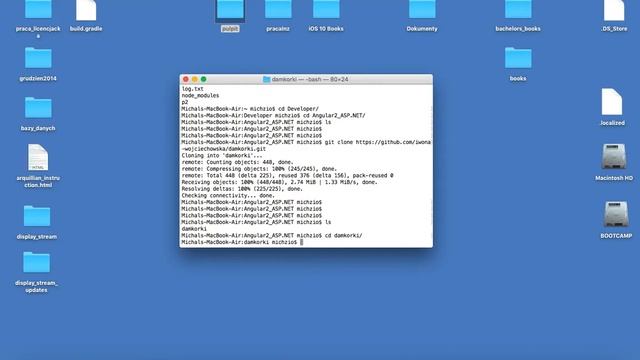Maximize Terminal window with green button

(204, 79)
